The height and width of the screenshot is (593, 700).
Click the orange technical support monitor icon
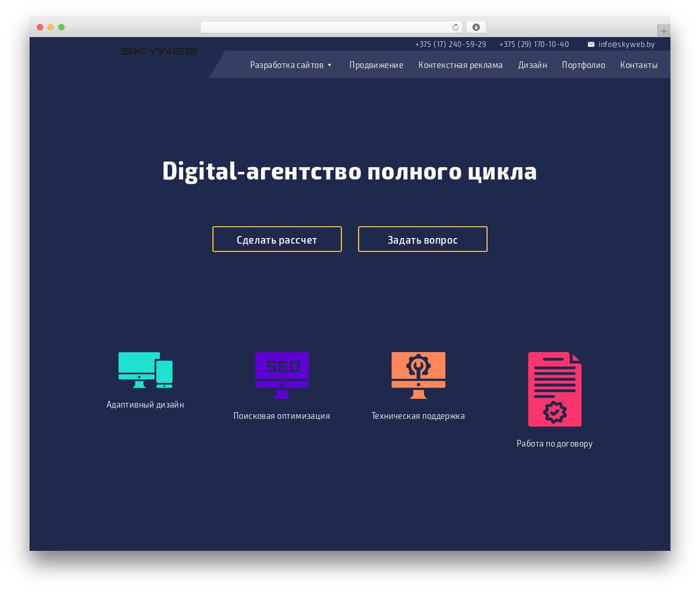coord(418,375)
